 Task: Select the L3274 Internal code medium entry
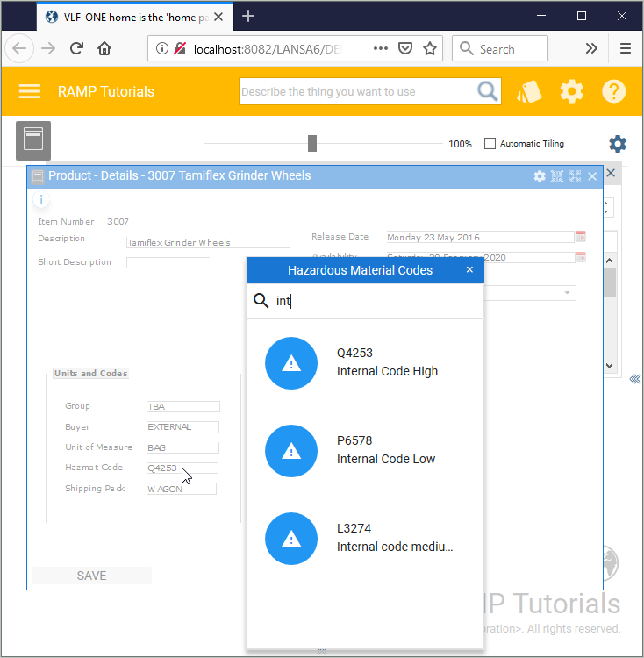(365, 539)
